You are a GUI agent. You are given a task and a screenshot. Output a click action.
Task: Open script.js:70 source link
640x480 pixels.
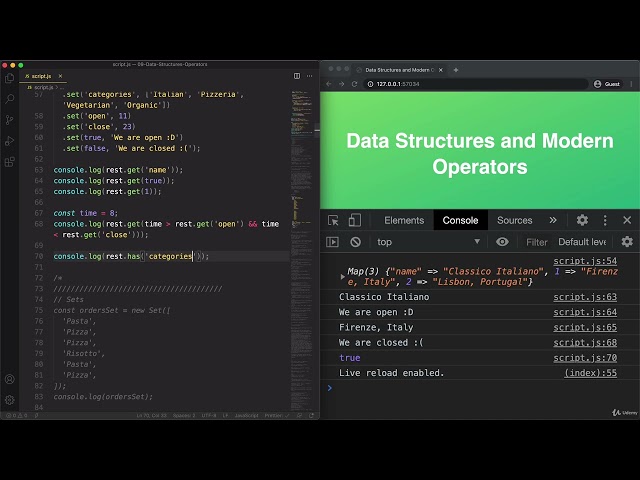[x=585, y=358]
